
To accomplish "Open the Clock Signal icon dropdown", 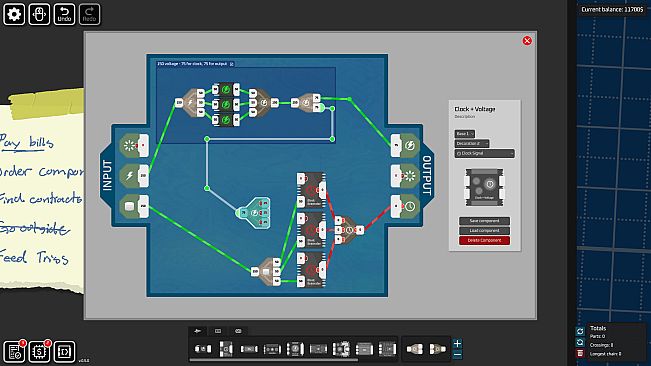I will [x=485, y=154].
